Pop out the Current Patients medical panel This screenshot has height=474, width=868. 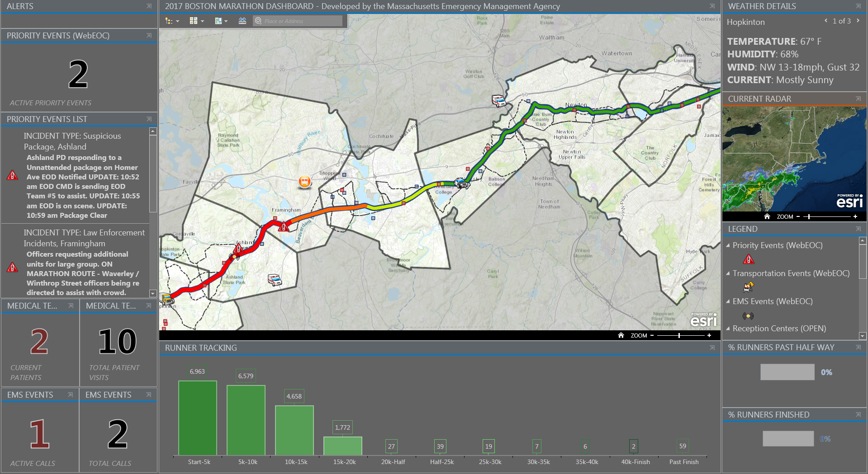pos(71,306)
